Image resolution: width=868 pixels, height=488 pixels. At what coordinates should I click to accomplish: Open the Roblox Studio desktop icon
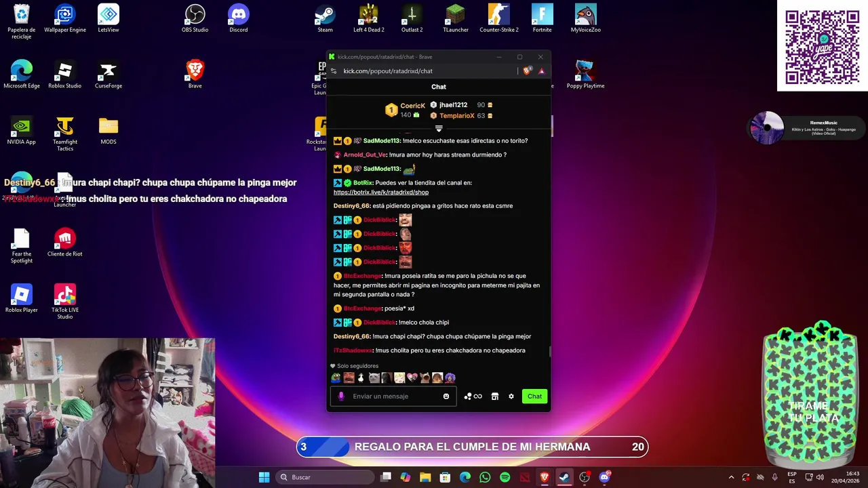(65, 75)
